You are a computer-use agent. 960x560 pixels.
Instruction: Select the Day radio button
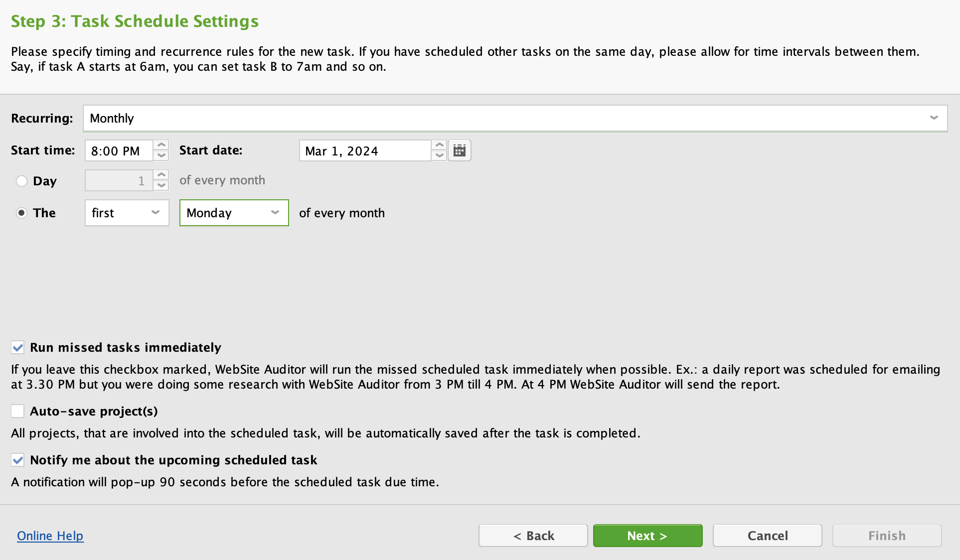coord(21,181)
